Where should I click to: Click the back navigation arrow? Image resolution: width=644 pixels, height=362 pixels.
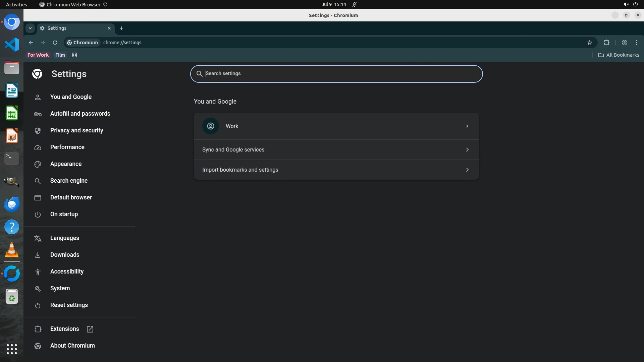[x=31, y=43]
